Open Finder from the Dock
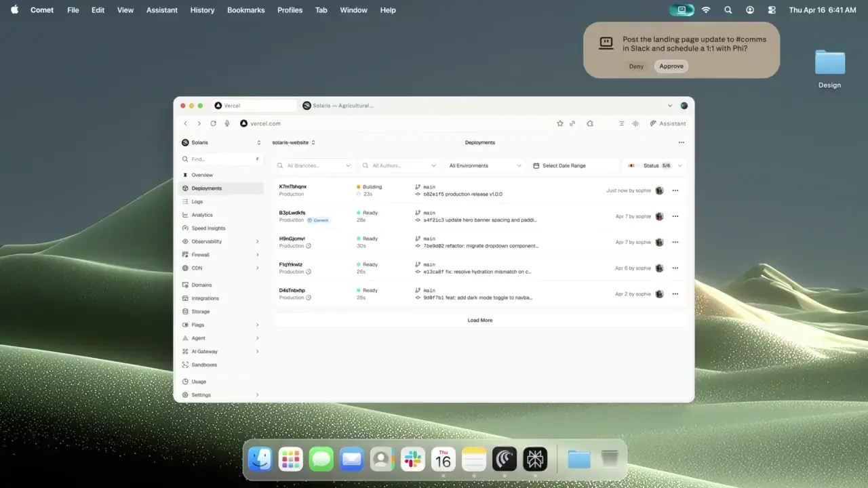 point(260,460)
